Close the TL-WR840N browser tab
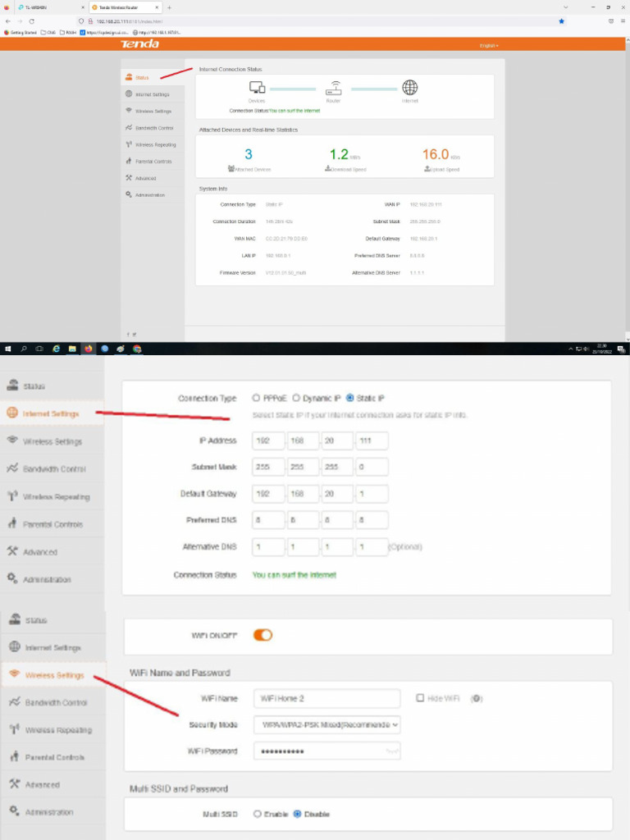 pyautogui.click(x=83, y=7)
